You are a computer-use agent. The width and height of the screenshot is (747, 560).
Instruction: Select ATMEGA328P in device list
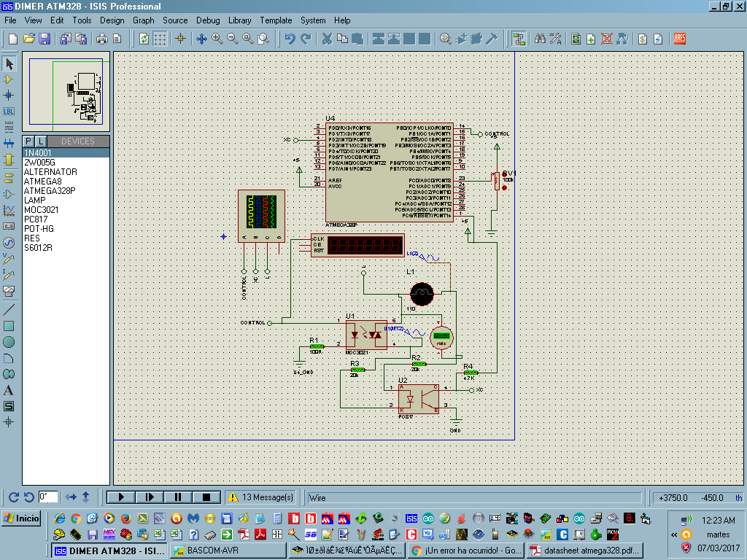tap(66, 190)
